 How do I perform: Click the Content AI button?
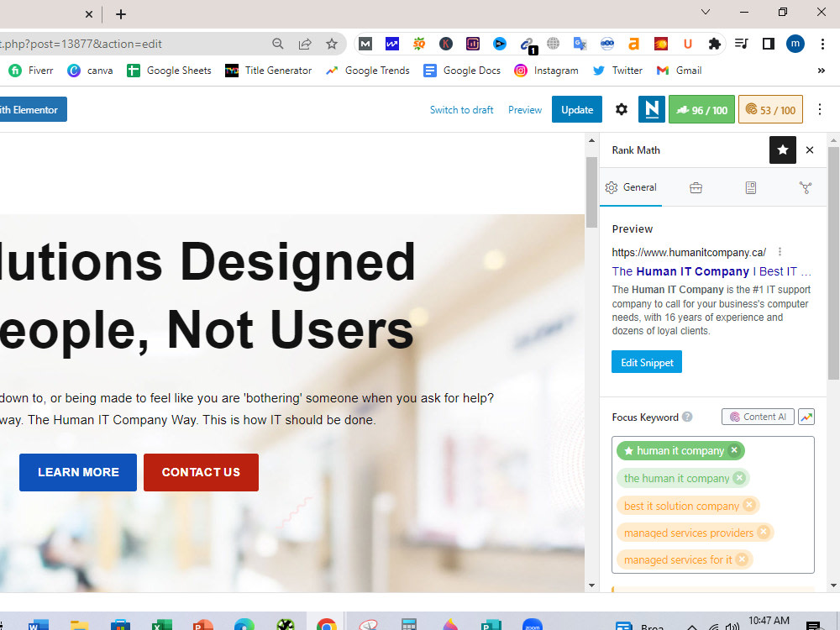(758, 417)
